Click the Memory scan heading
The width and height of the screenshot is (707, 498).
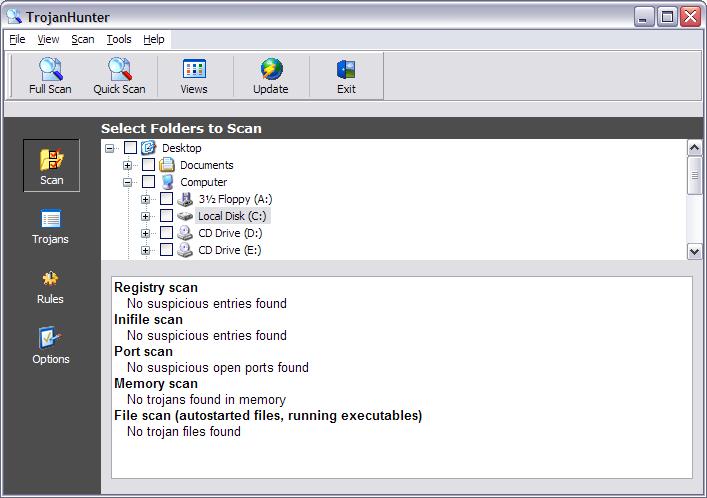point(156,383)
